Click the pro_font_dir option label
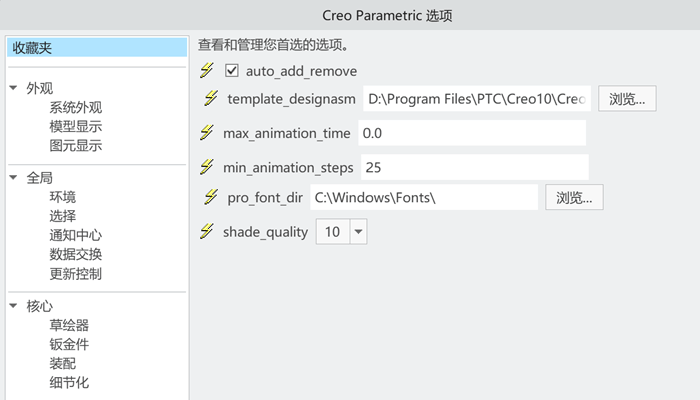700x400 pixels. pos(265,197)
